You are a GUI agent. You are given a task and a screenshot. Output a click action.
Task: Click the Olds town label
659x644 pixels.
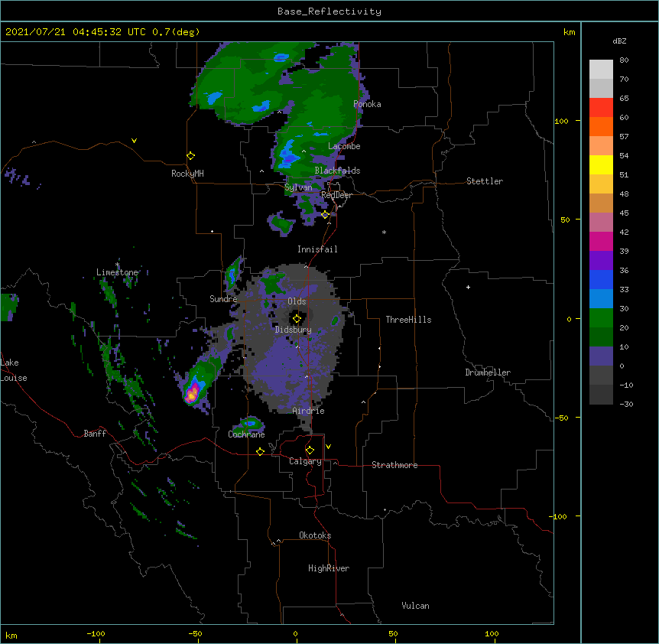297,301
